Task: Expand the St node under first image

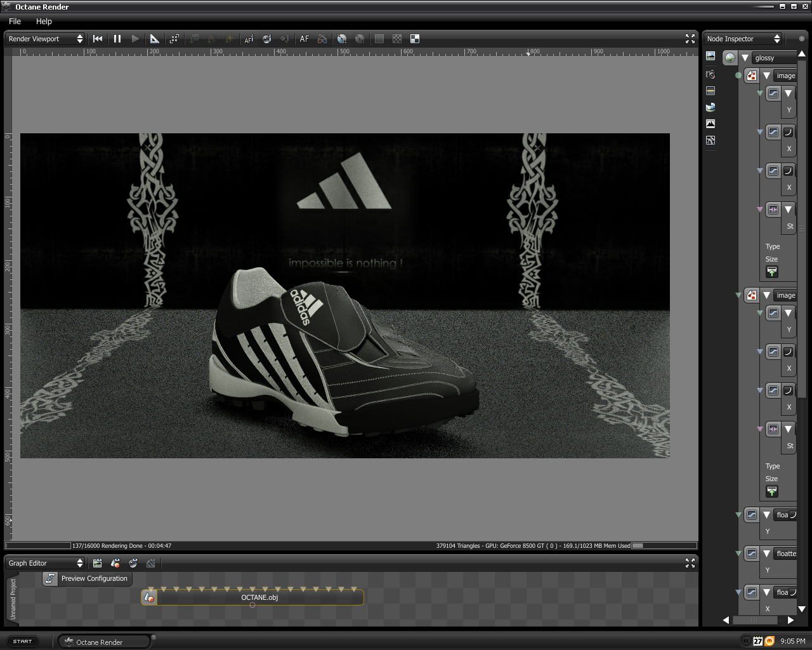Action: [788, 209]
